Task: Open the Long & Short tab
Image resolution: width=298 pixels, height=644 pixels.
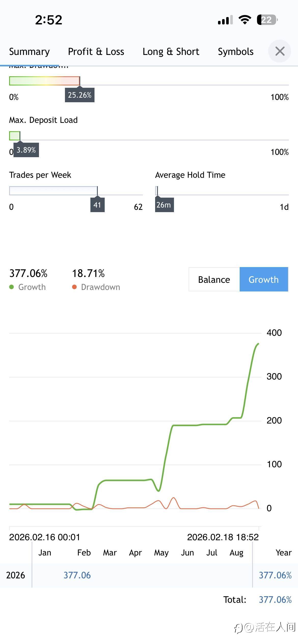Action: click(x=171, y=52)
